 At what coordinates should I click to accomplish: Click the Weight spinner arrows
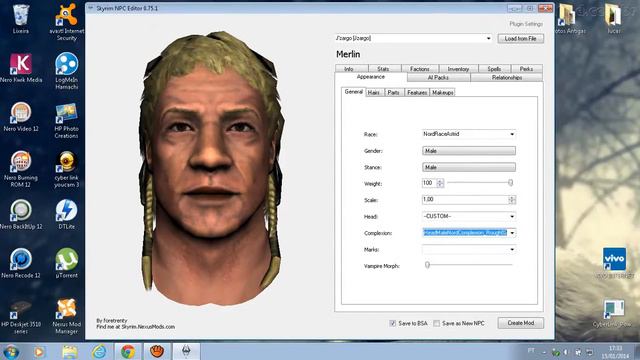click(x=440, y=183)
